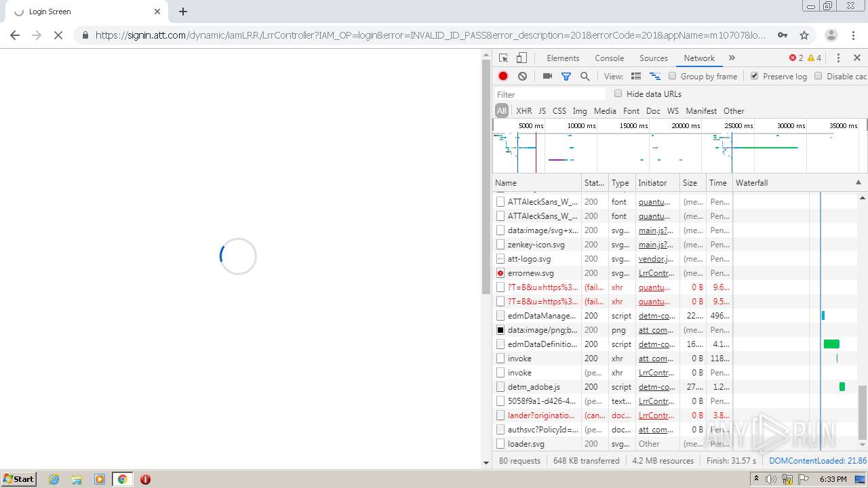Check Hide data URLs option
The height and width of the screenshot is (488, 868).
point(618,94)
